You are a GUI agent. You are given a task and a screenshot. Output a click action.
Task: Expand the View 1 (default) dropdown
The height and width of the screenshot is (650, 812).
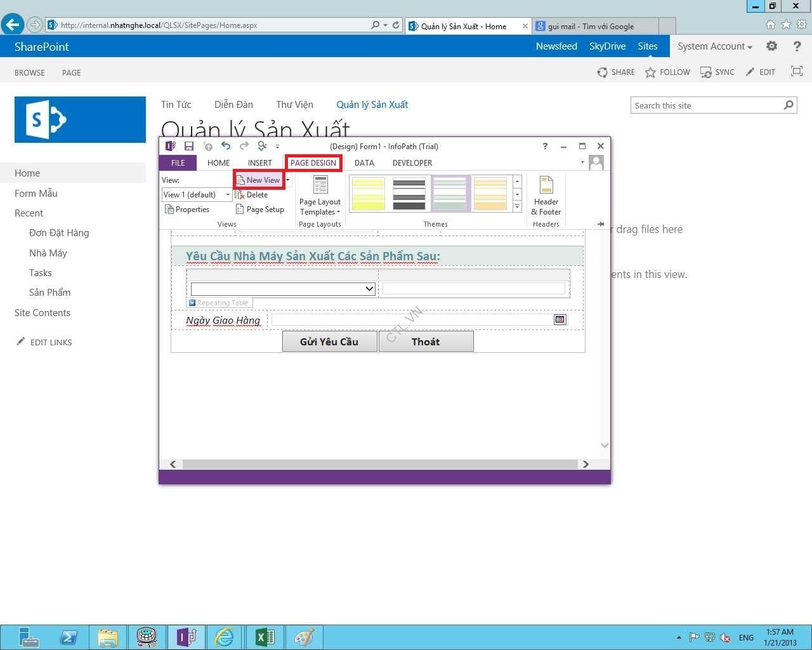tap(228, 195)
